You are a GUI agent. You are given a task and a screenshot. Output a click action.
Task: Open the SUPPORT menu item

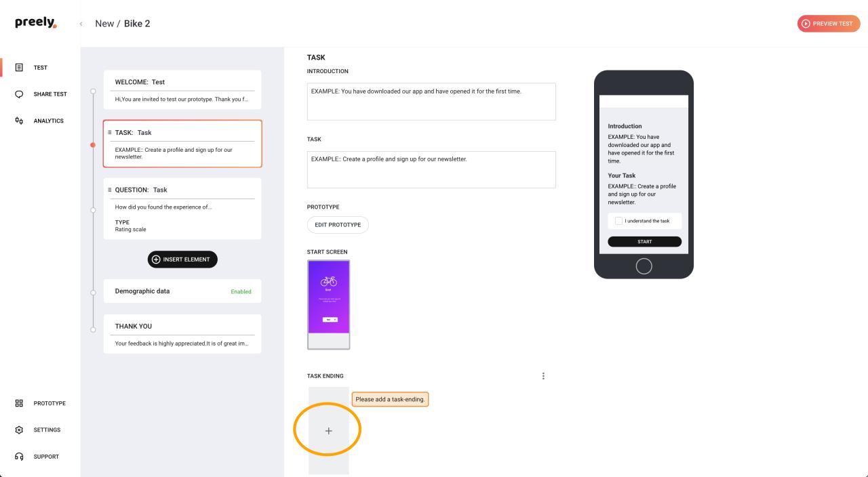(46, 457)
